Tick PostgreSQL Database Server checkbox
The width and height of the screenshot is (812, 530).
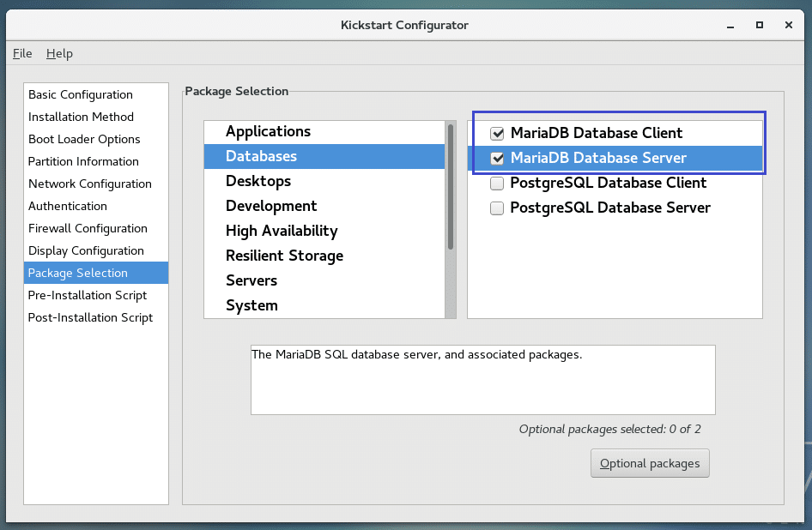497,208
